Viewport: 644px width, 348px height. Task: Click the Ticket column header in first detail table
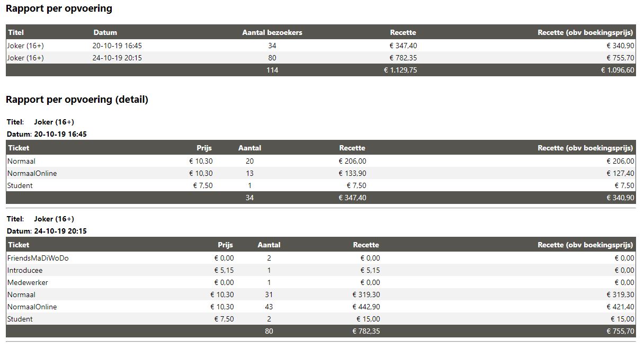point(19,148)
